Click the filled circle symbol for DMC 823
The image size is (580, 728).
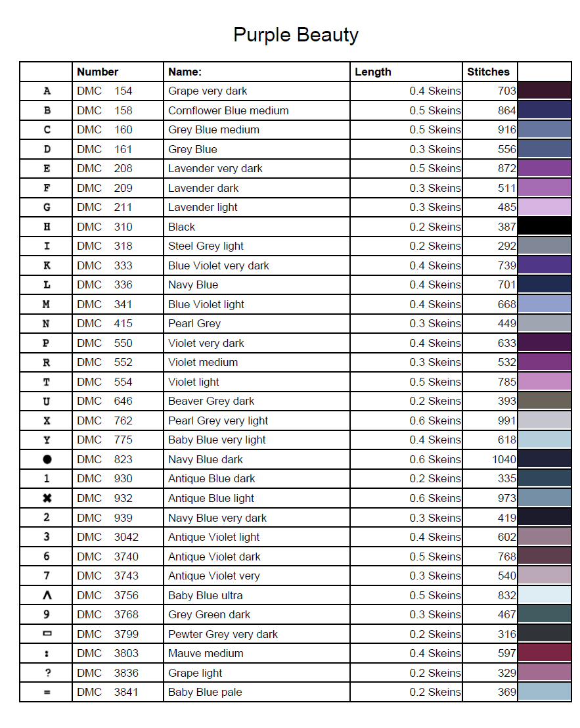[x=47, y=459]
